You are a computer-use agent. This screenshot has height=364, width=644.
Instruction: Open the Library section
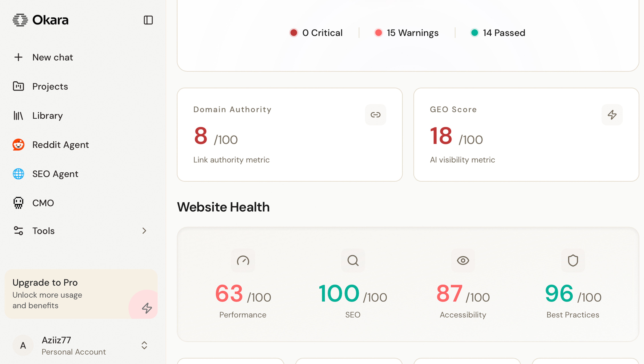(47, 115)
